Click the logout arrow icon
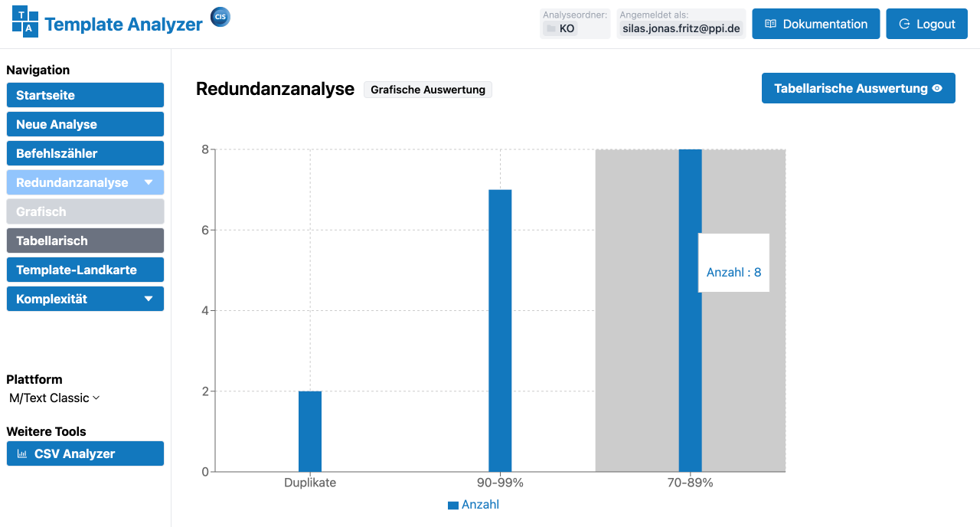This screenshot has width=980, height=527. (904, 25)
